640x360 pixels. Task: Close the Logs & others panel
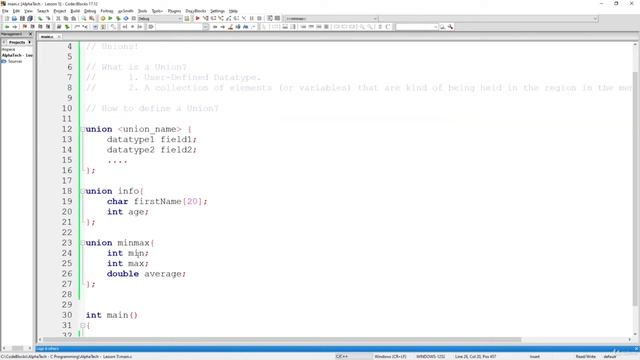click(636, 349)
